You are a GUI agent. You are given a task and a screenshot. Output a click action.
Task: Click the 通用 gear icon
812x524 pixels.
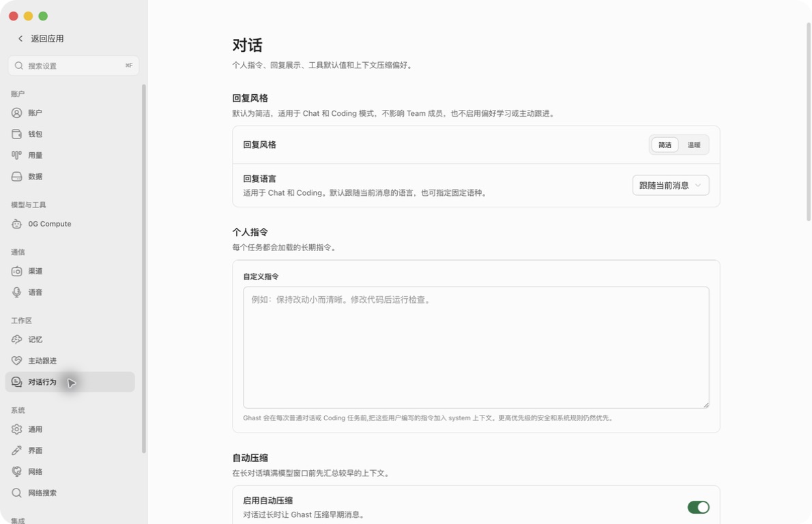pos(16,429)
